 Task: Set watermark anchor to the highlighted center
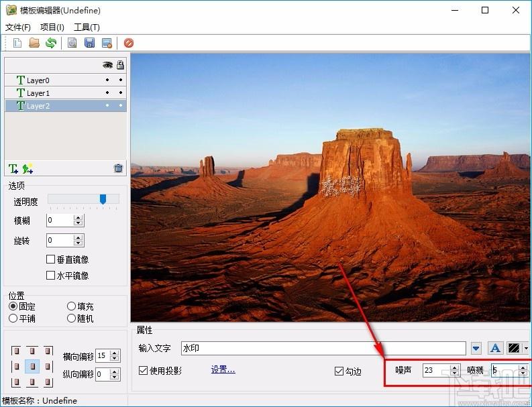click(x=32, y=366)
